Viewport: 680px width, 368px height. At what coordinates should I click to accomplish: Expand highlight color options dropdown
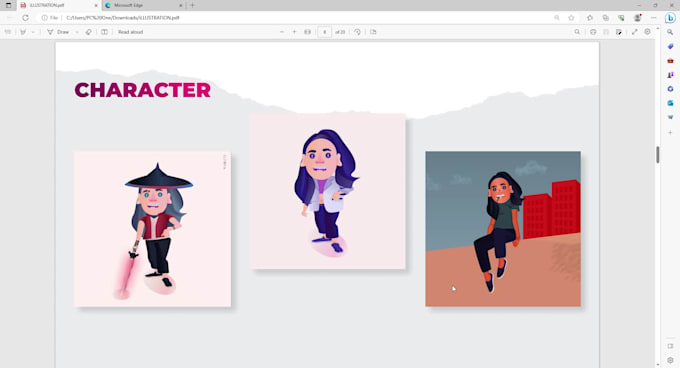[33, 32]
